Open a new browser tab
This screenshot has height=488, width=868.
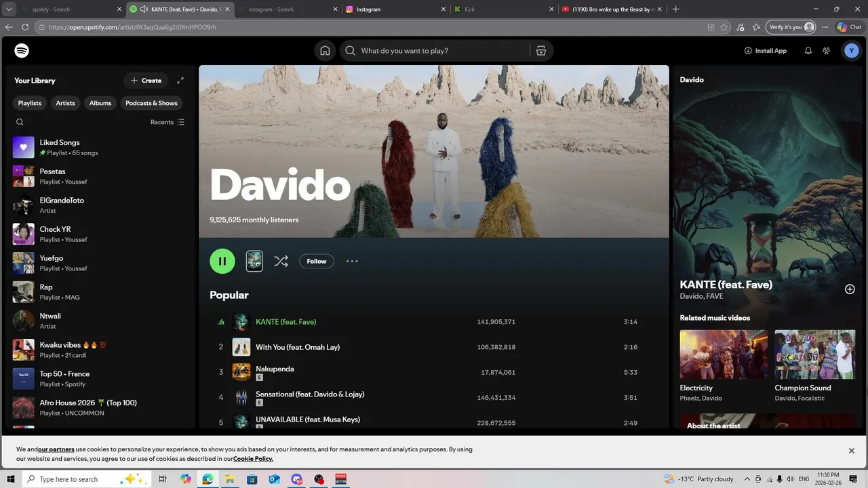click(x=675, y=9)
